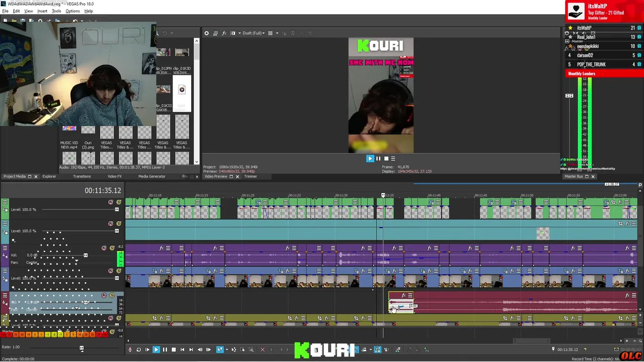Screen dimensions: 644x362
Task: Open the Options menu
Action: click(72, 11)
